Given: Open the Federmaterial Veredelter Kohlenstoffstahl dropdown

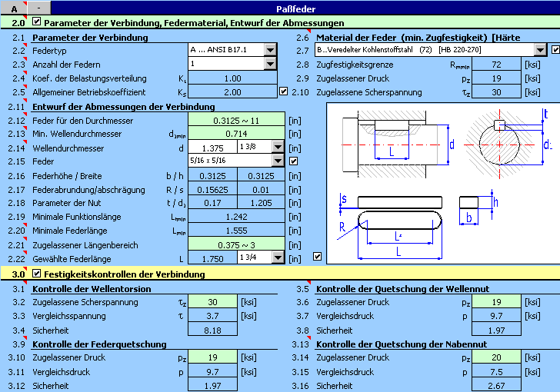Looking at the screenshot, I should coord(540,50).
